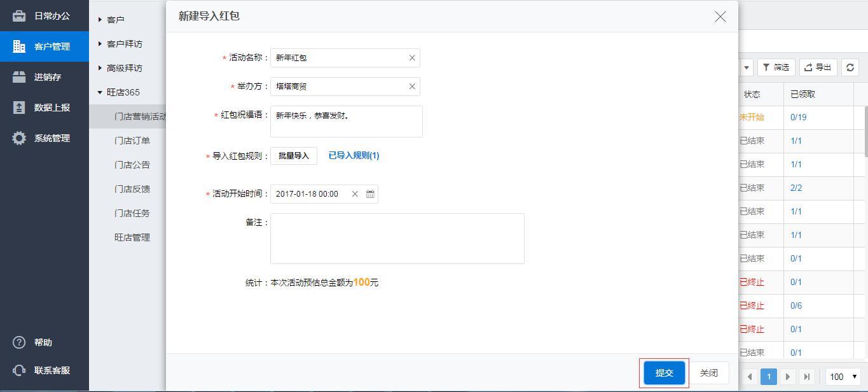
Task: Close the 新建导入红包 dialog with the X
Action: (720, 17)
